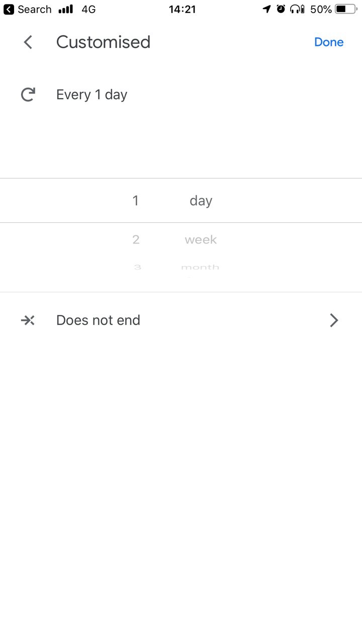The width and height of the screenshot is (362, 644).
Task: Tap the headphones status icon
Action: click(298, 9)
